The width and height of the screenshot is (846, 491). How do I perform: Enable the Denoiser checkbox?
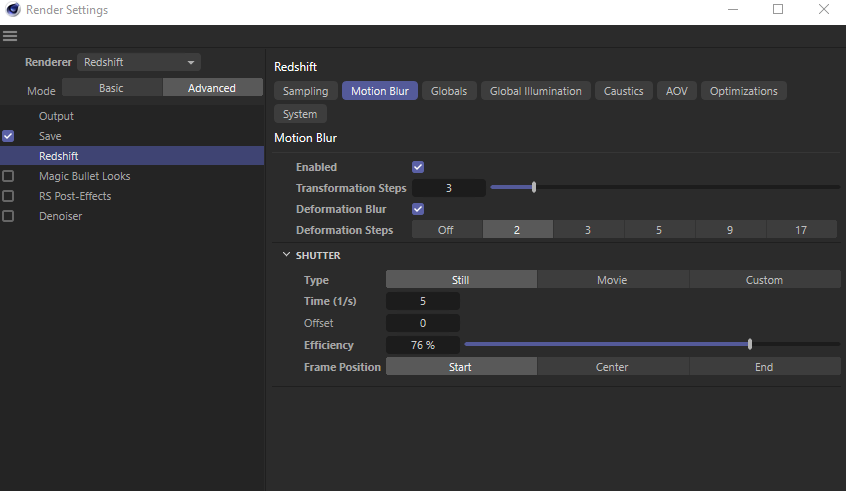tap(8, 216)
